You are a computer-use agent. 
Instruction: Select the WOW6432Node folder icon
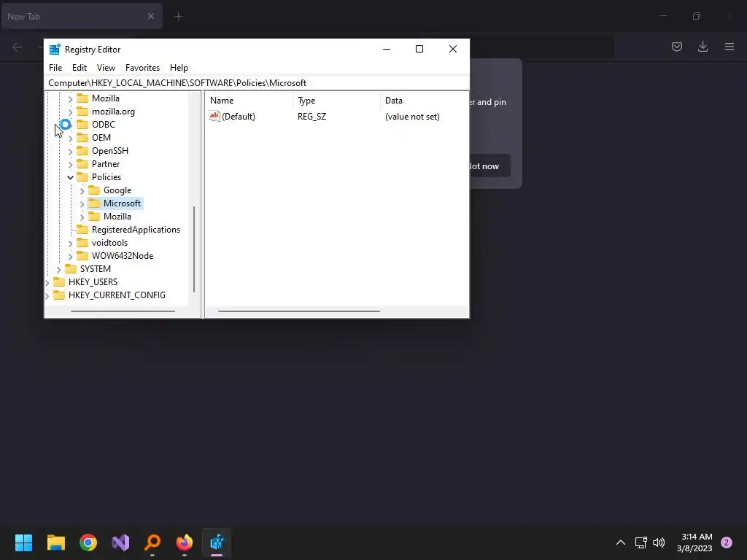82,256
